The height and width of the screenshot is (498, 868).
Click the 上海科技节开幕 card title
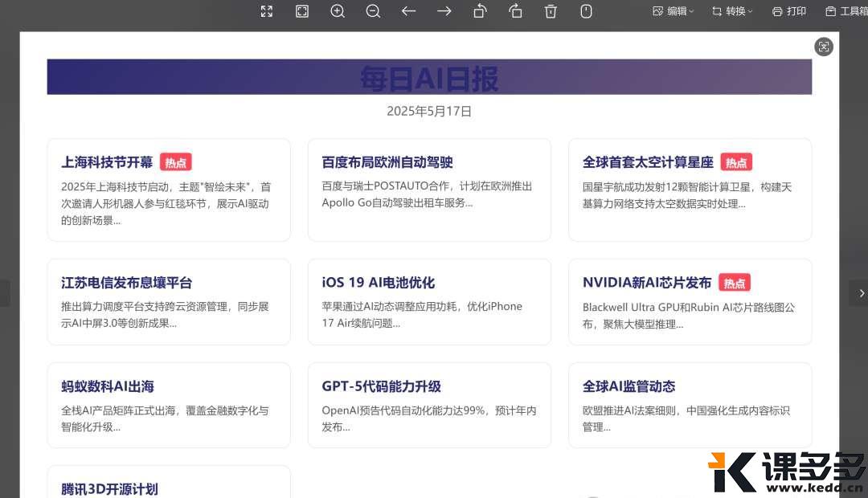(107, 162)
